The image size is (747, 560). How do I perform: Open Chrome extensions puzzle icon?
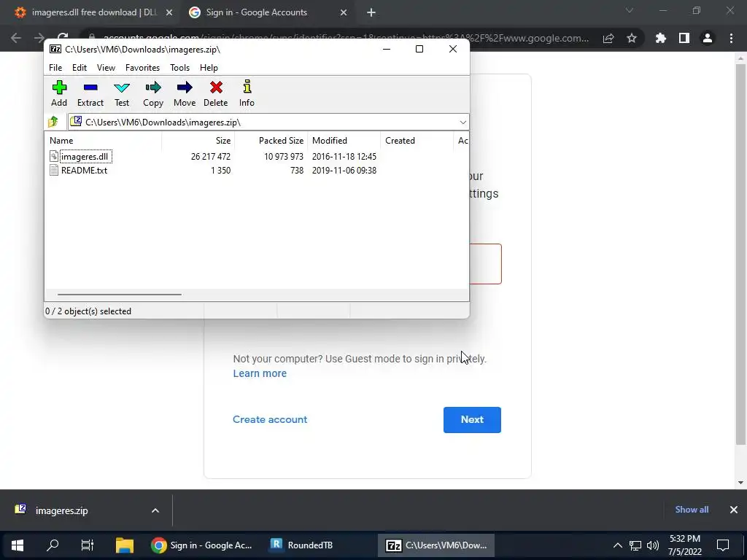point(661,38)
